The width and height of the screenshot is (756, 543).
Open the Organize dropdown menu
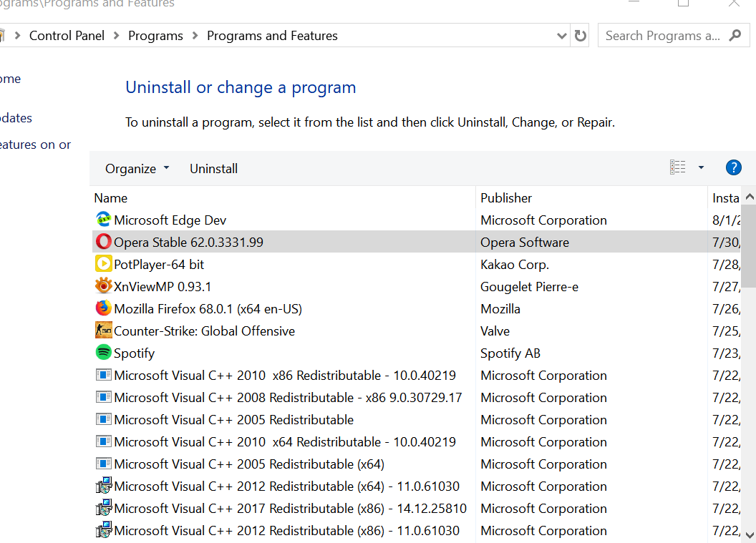[x=137, y=169]
